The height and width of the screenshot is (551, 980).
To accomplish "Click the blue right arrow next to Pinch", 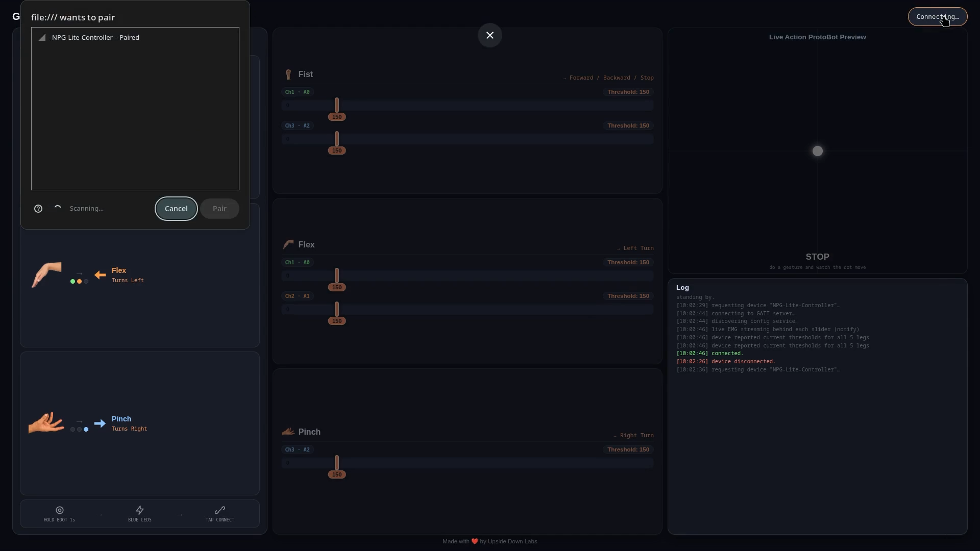I will pos(100,423).
